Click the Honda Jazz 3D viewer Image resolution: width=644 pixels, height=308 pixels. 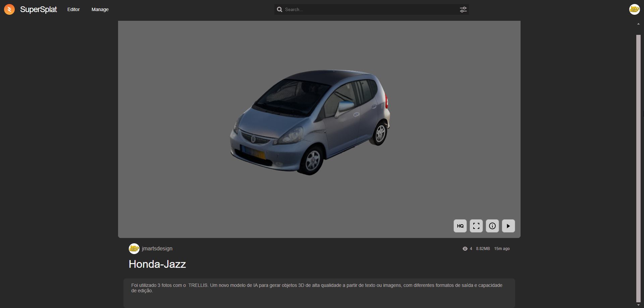click(319, 129)
